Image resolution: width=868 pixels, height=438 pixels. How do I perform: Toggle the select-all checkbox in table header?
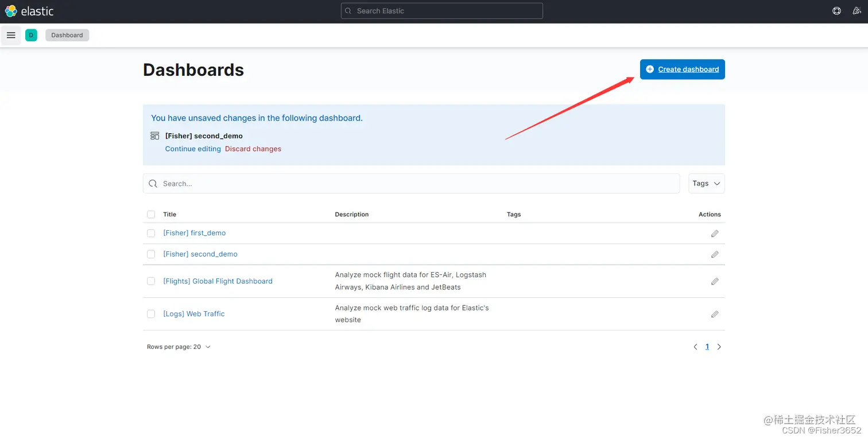151,214
